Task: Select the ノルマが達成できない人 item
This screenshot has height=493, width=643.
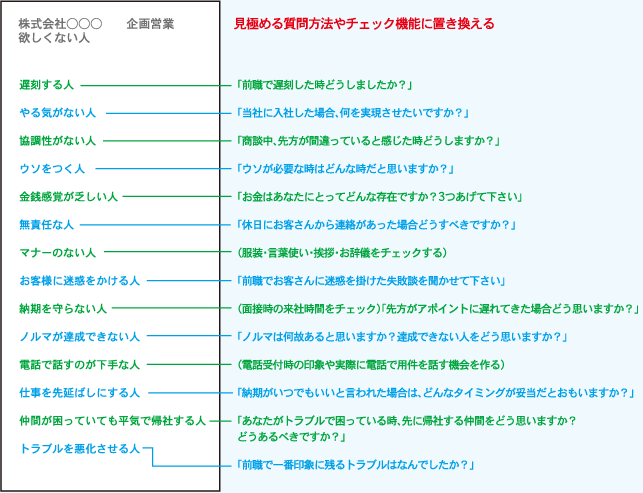Action: coord(79,336)
